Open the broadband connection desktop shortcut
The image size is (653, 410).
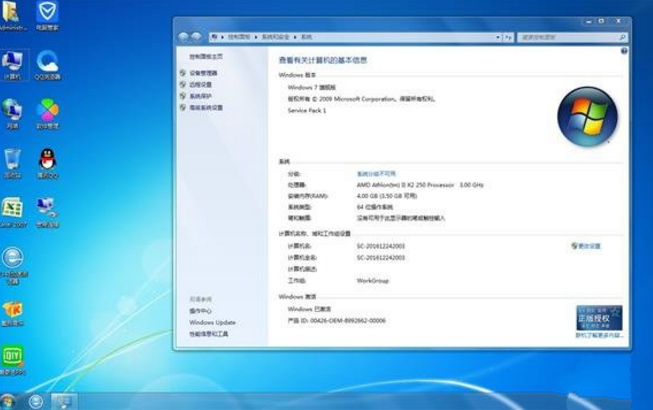coord(47,212)
